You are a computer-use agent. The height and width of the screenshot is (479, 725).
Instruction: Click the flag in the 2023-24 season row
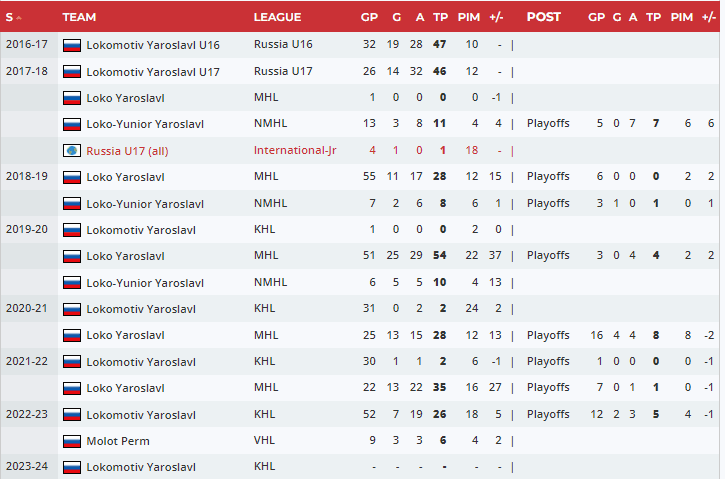click(71, 467)
